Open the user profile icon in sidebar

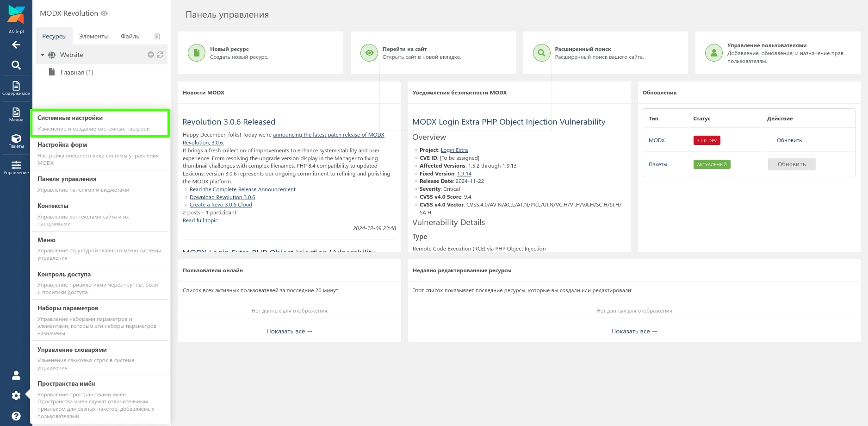click(16, 375)
